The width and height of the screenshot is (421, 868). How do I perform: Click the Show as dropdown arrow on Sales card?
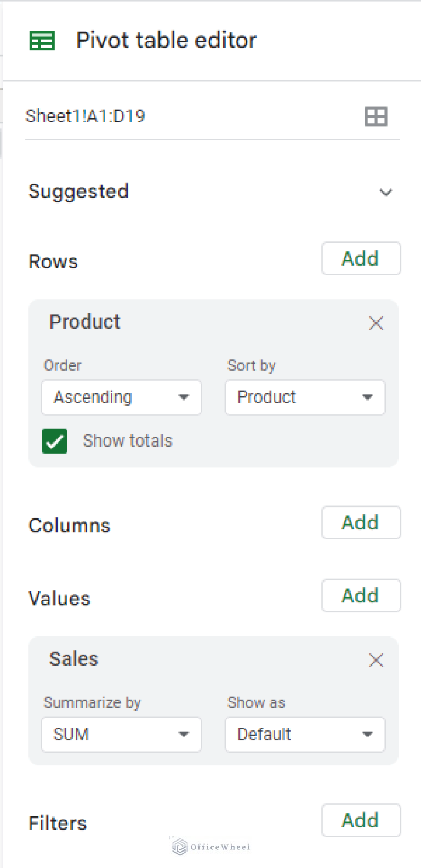coord(368,735)
